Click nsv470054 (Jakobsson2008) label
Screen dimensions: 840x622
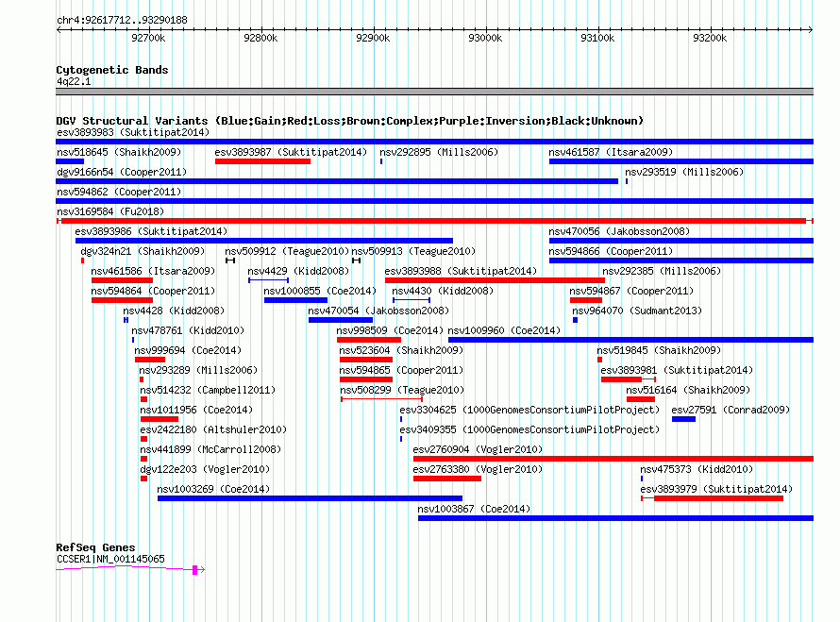378,311
